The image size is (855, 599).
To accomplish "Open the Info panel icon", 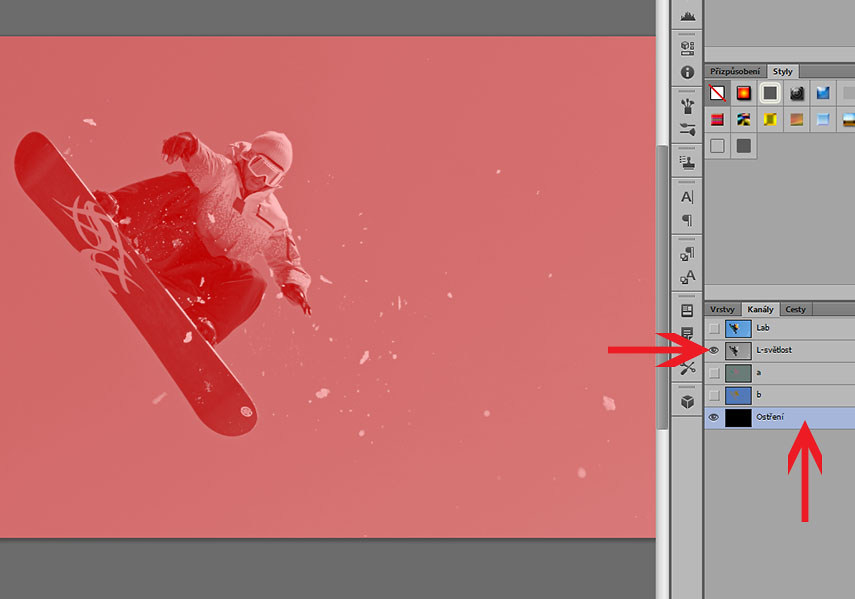I will (x=687, y=72).
